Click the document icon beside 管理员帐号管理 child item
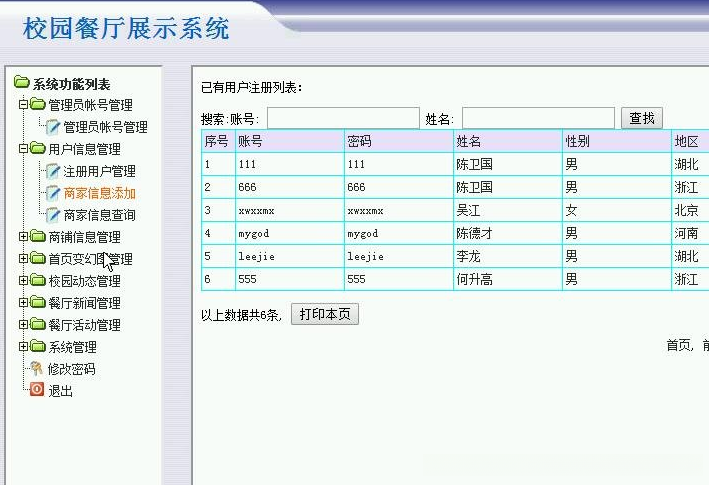The height and width of the screenshot is (485, 709). coord(53,127)
